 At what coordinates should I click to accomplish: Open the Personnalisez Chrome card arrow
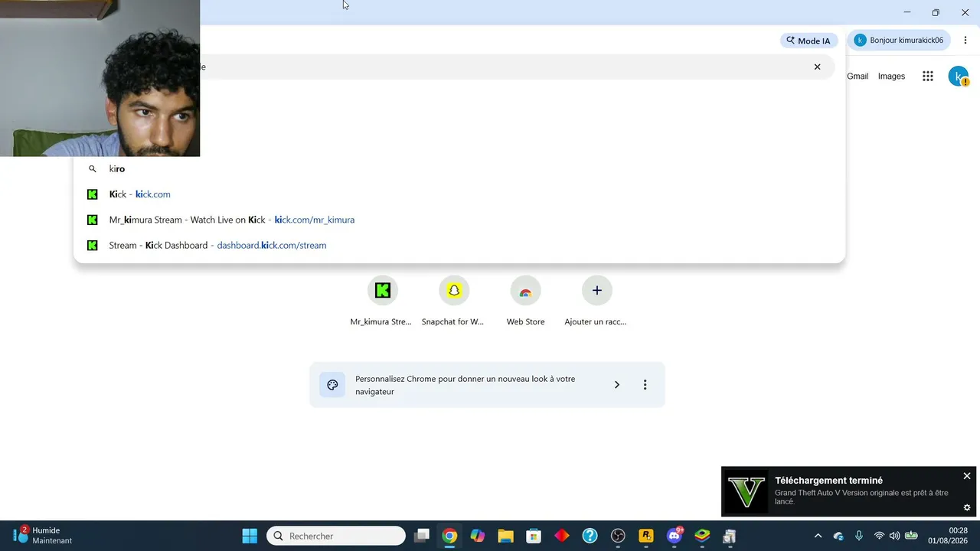click(x=617, y=385)
